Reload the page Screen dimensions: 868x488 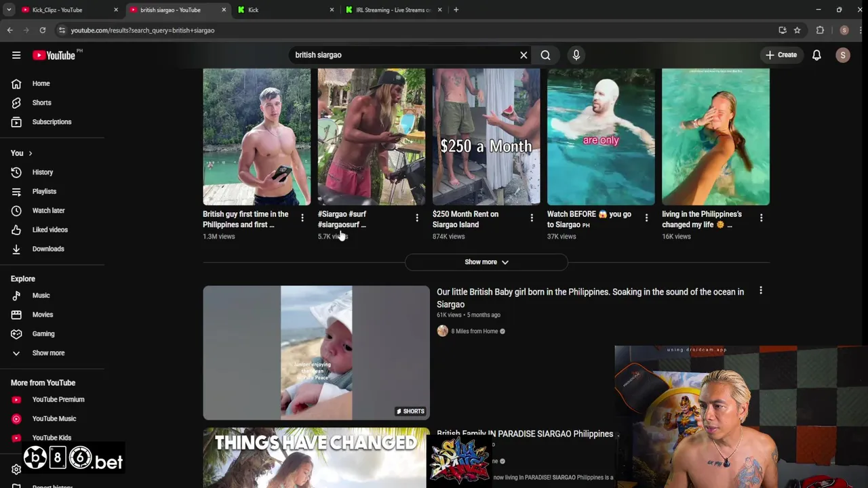point(42,30)
